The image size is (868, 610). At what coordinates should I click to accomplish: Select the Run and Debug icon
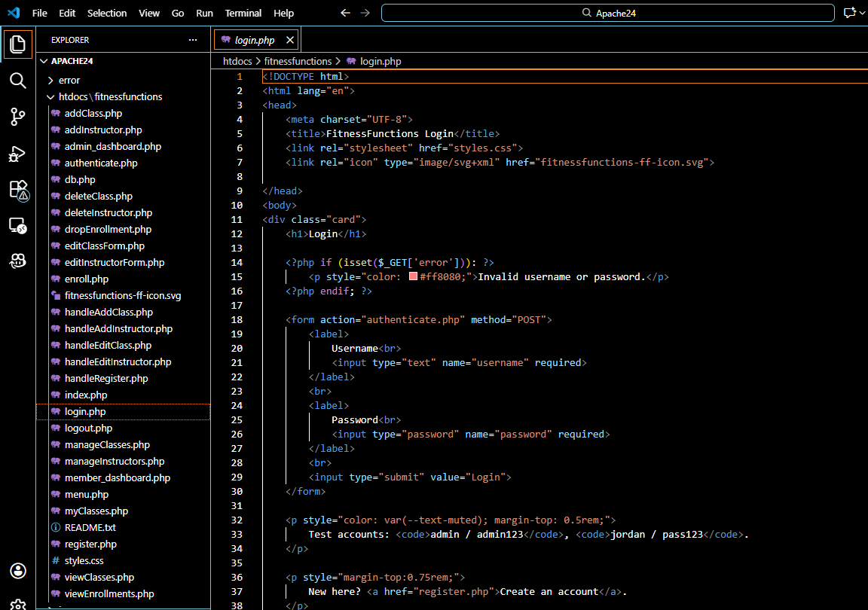click(x=17, y=154)
